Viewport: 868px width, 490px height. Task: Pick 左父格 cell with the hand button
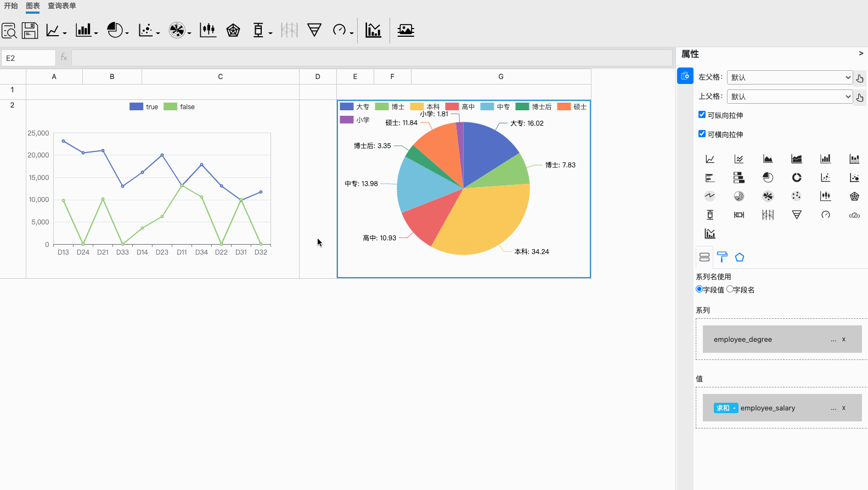click(x=860, y=78)
